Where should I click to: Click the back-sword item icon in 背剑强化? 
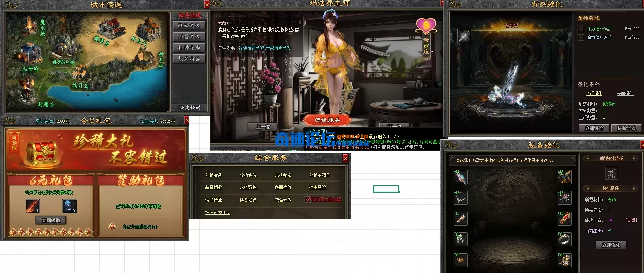coord(464,36)
